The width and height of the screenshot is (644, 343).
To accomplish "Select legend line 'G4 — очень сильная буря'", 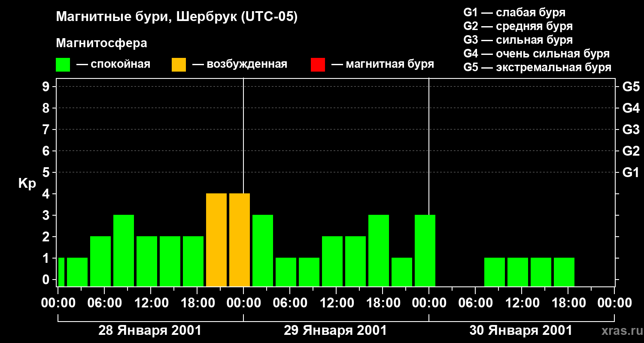I will point(536,54).
